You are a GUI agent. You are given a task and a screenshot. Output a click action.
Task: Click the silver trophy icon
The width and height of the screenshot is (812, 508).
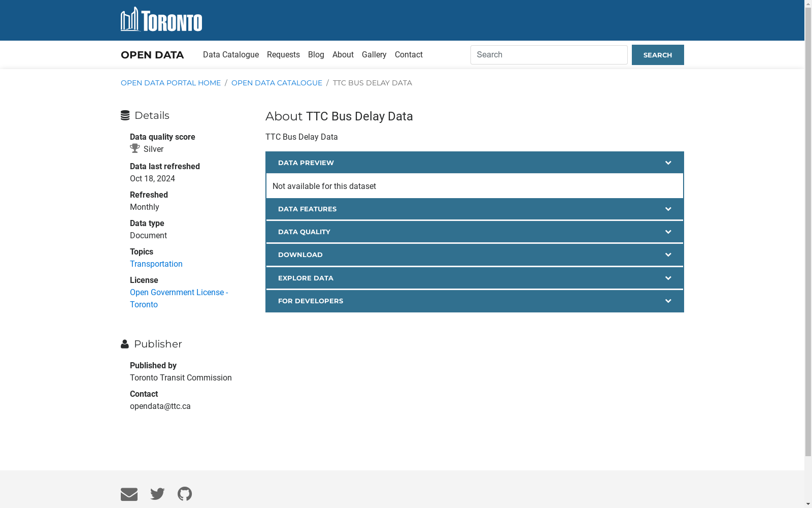tap(135, 148)
